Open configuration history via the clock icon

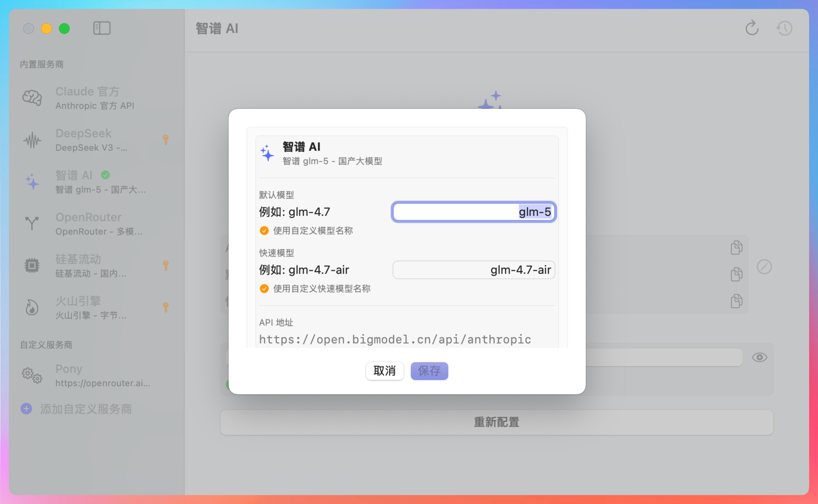click(x=784, y=28)
